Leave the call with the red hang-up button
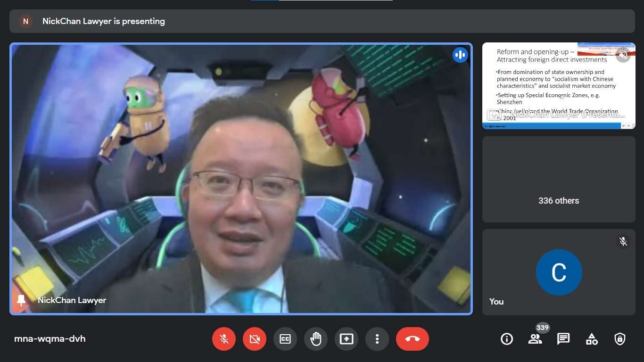 click(413, 339)
